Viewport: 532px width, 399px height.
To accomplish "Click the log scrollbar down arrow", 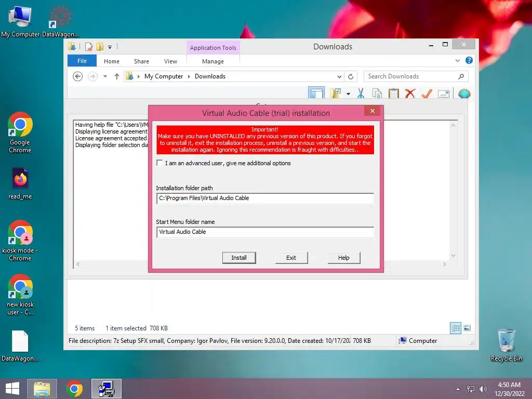I will [x=453, y=256].
